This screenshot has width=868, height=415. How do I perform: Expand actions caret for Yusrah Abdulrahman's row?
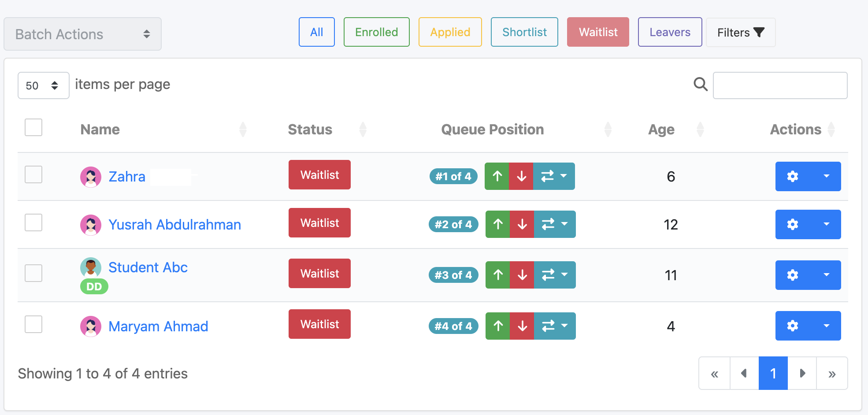[x=827, y=224]
